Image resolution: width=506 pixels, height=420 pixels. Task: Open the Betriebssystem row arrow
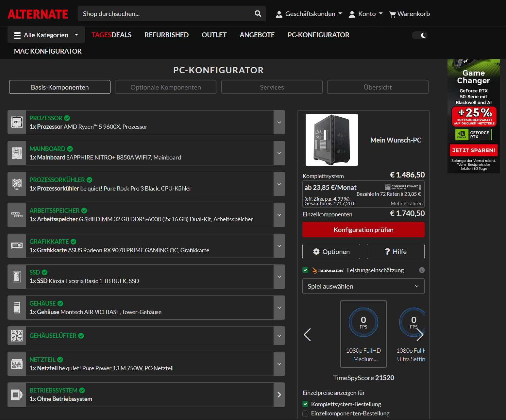(279, 395)
